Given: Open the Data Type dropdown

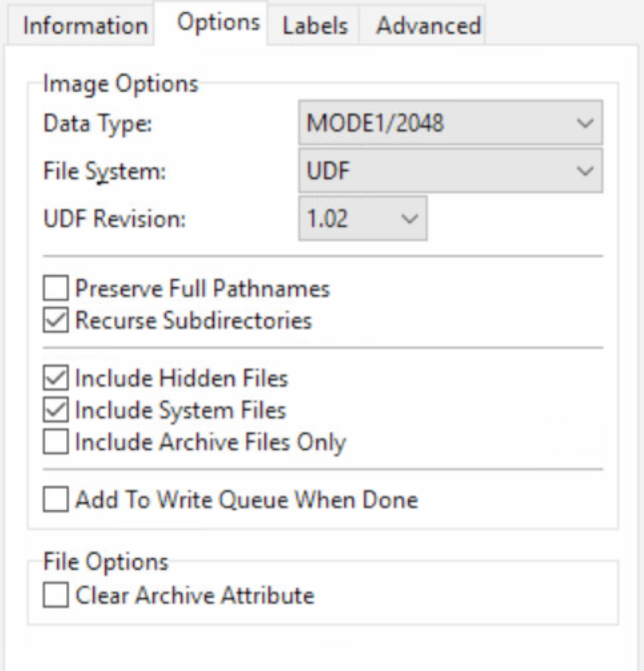Looking at the screenshot, I should click(x=450, y=123).
